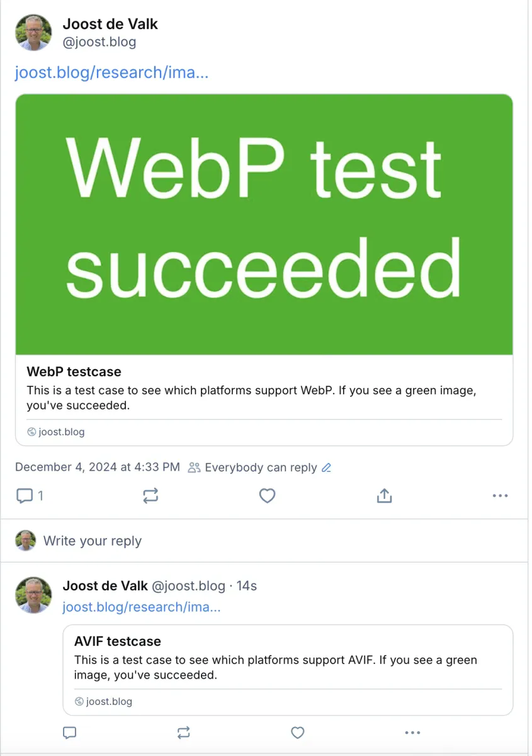Open the reply comments on the main post
Image resolution: width=532 pixels, height=756 pixels.
pos(25,496)
